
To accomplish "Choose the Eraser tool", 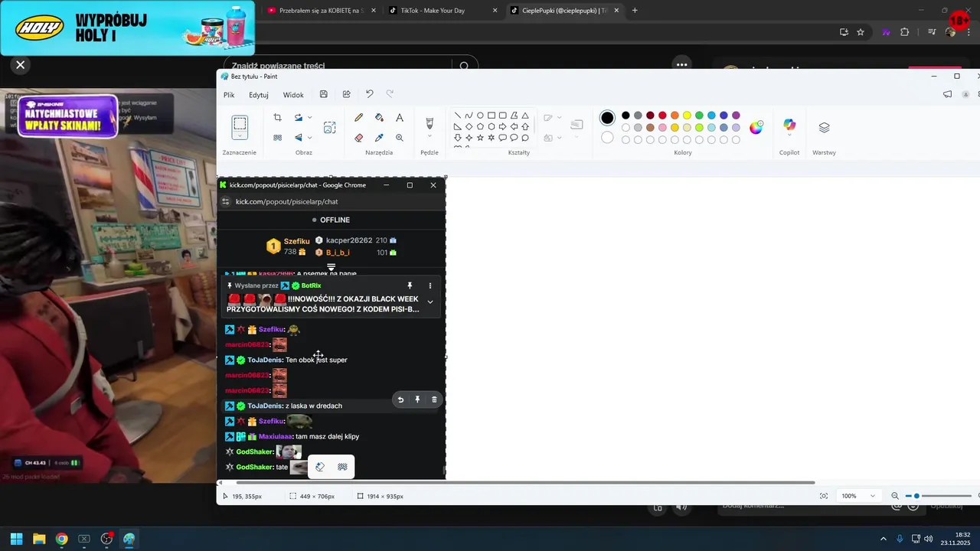I will click(x=359, y=138).
